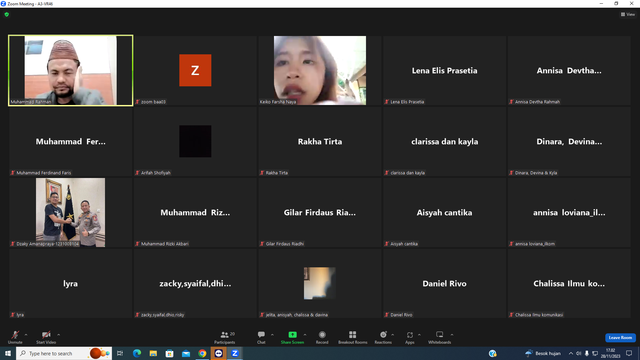Open the Chat panel
This screenshot has height=360, width=640.
[x=261, y=338]
